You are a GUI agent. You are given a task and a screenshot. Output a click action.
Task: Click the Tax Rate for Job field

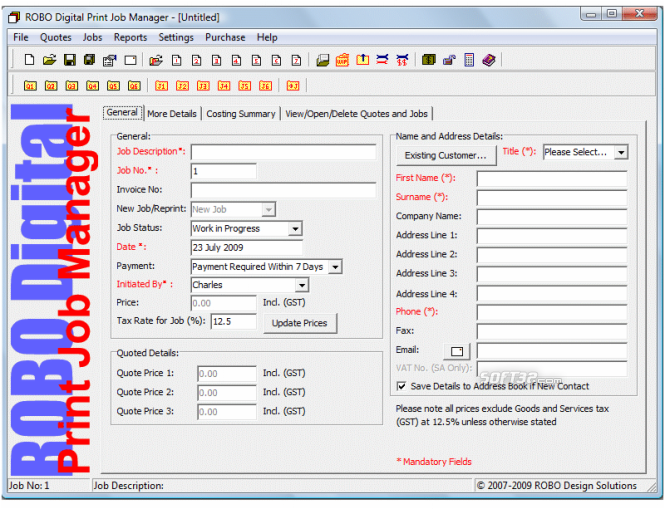[233, 322]
